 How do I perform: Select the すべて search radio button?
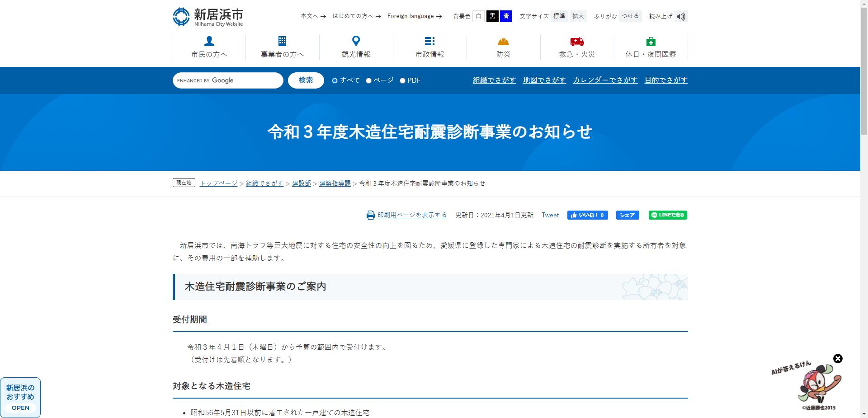[335, 80]
